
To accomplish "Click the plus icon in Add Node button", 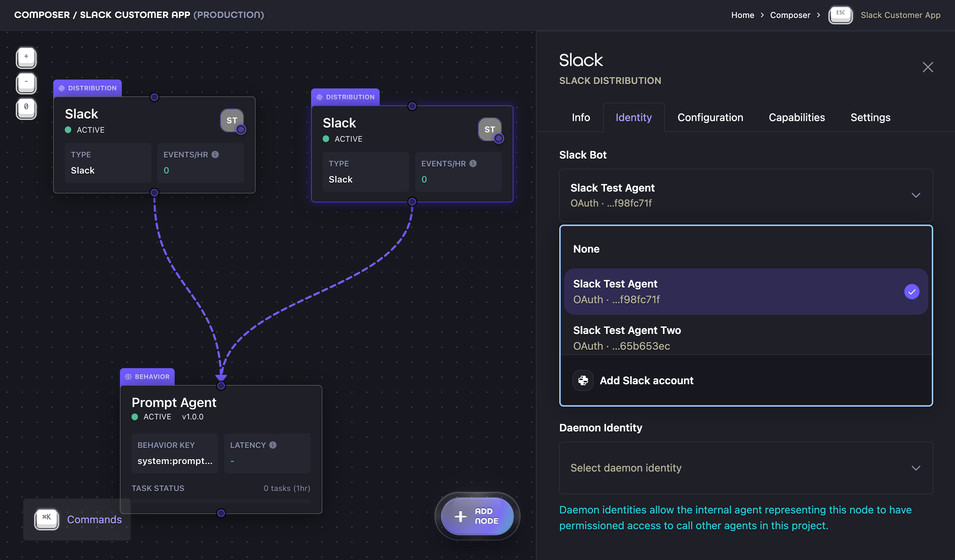I will (x=460, y=516).
